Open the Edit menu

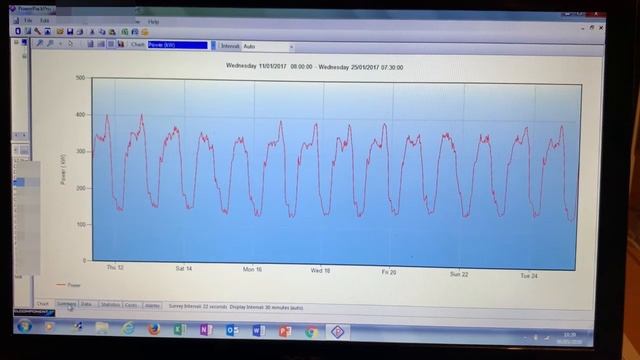pos(44,20)
